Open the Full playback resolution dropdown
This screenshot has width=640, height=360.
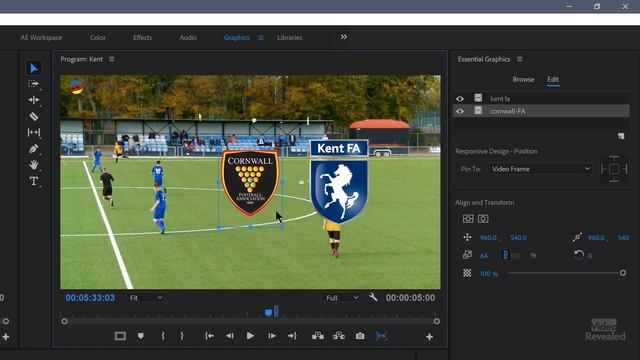342,298
